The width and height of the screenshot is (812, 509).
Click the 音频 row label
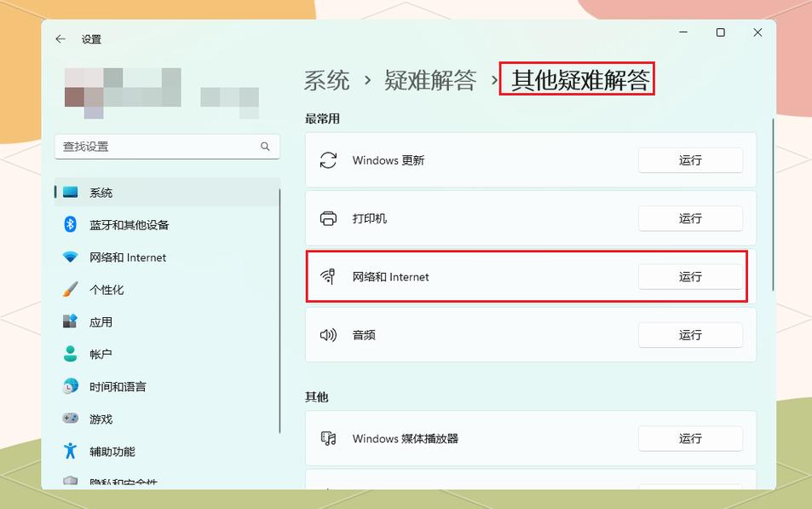[x=364, y=335]
